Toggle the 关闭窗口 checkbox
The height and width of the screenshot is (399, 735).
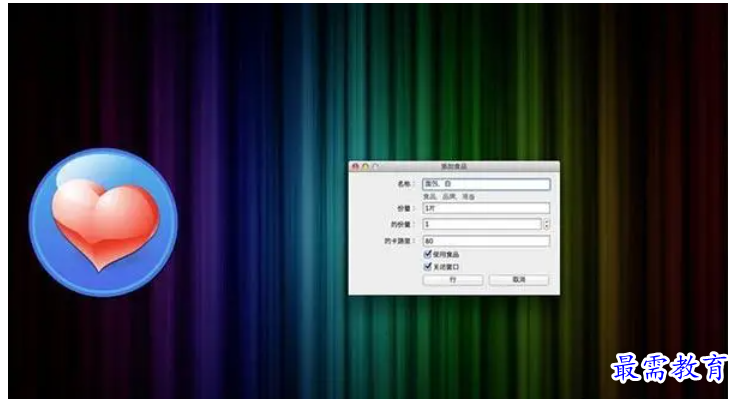point(428,267)
